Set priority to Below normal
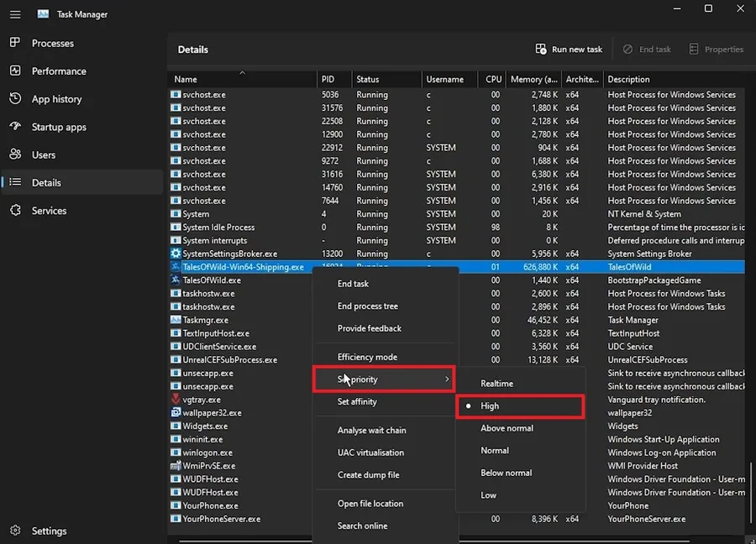Image resolution: width=756 pixels, height=544 pixels. coord(520,473)
